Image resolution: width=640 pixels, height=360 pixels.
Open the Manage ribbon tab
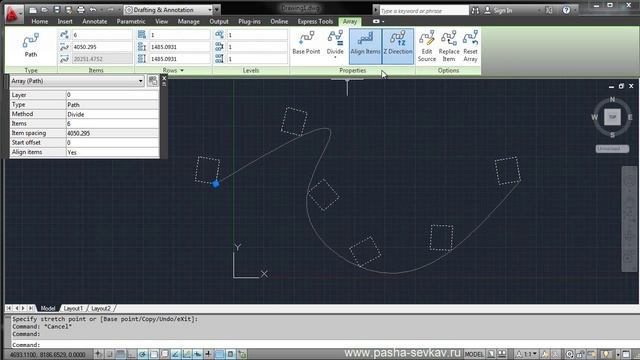[x=189, y=21]
